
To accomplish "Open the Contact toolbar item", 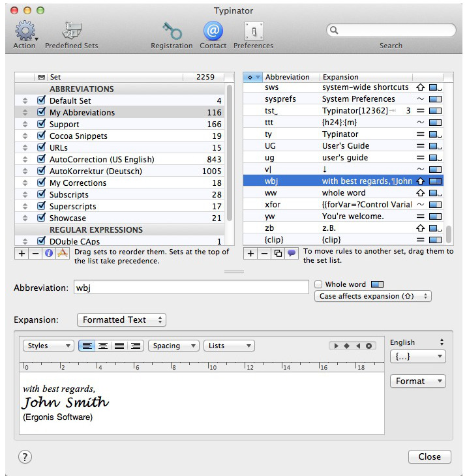I will click(x=213, y=31).
